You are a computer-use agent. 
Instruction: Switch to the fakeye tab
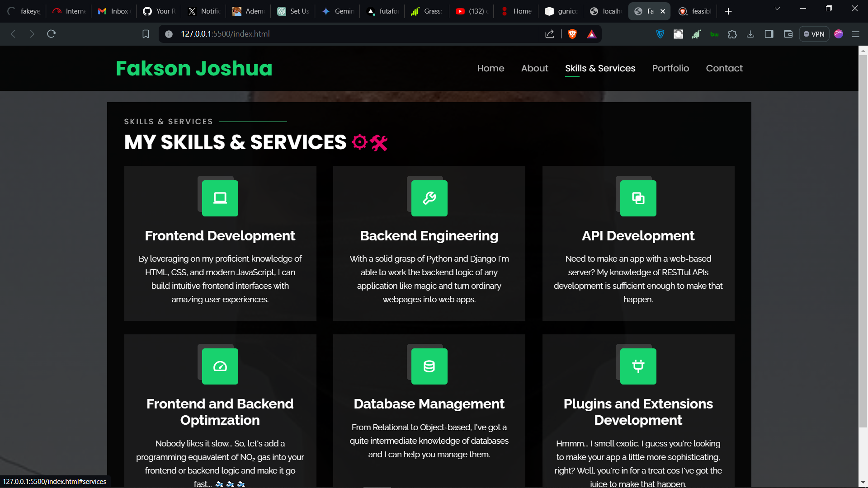(24, 11)
